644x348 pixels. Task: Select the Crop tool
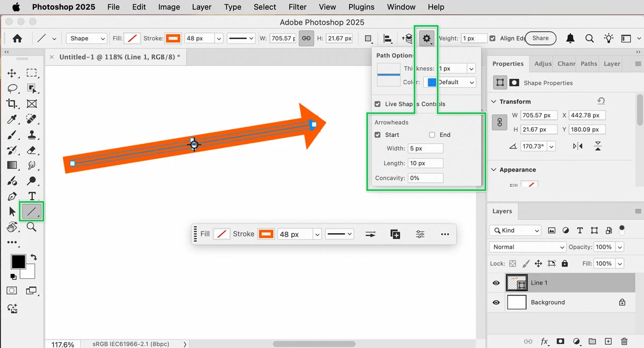coord(12,104)
